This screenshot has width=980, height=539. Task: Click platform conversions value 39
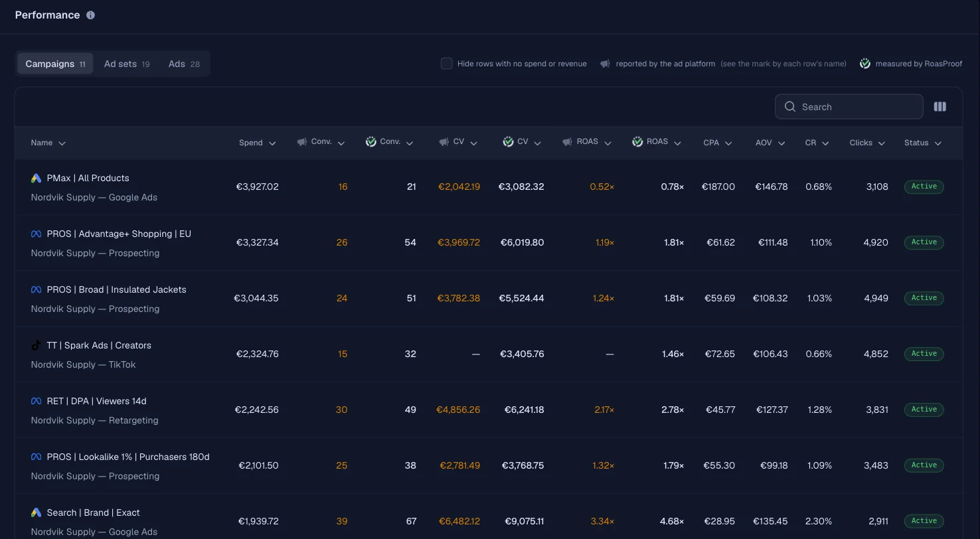pyautogui.click(x=342, y=522)
